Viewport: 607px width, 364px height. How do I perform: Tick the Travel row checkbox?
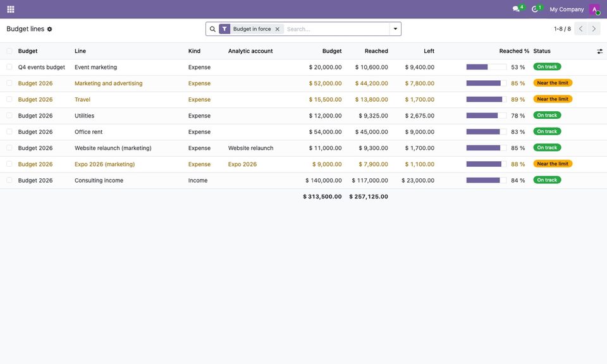9,99
